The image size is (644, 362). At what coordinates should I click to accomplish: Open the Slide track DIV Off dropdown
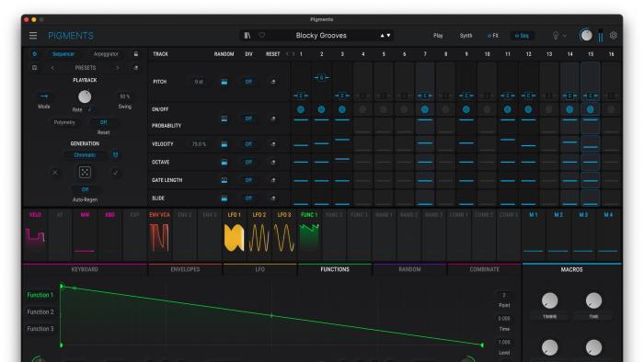tap(248, 198)
